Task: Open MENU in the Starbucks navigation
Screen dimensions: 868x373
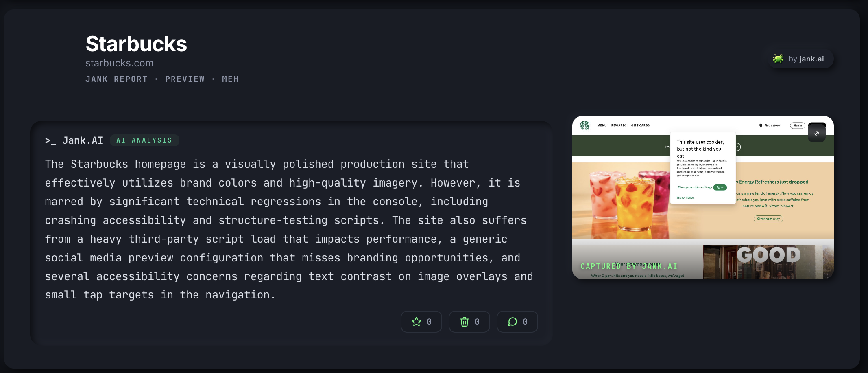Action: [x=602, y=125]
